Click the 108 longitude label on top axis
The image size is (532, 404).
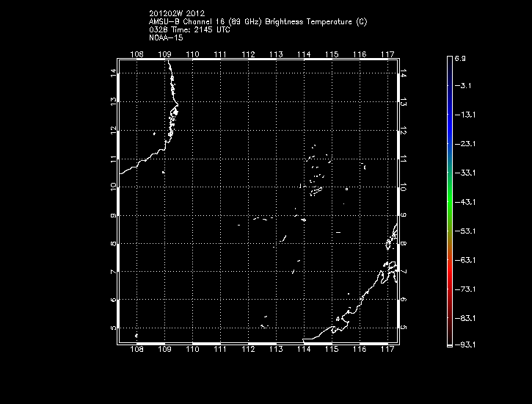coord(136,54)
